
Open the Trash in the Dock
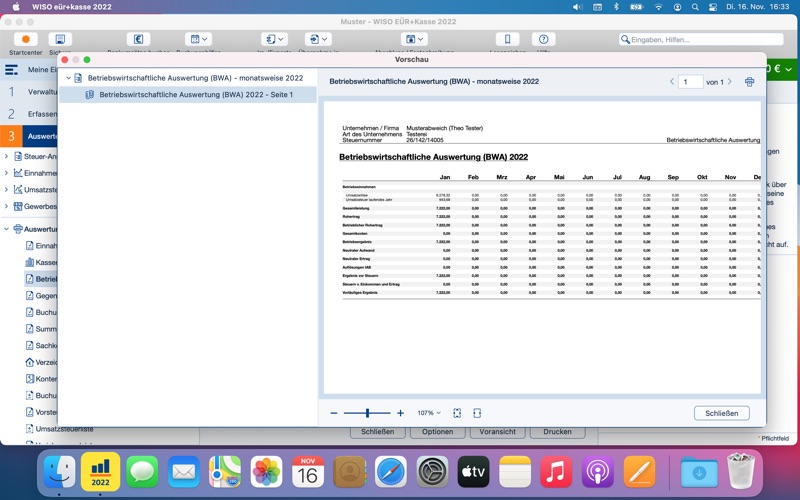pos(741,471)
